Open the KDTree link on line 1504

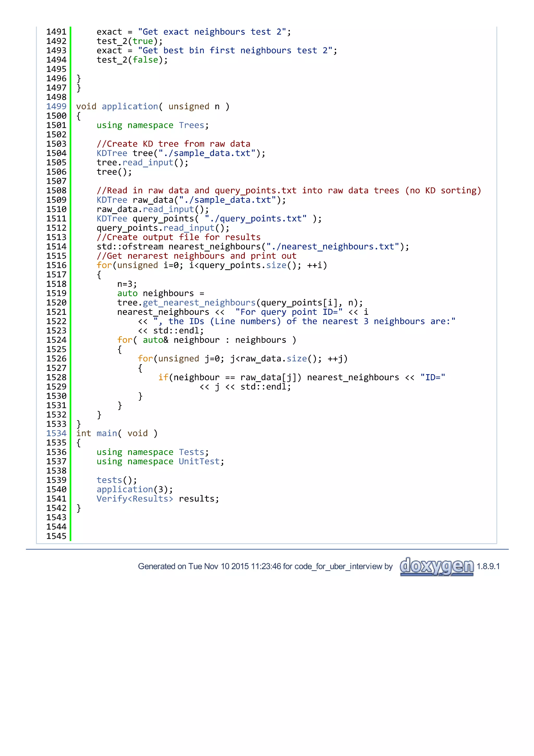pos(112,153)
